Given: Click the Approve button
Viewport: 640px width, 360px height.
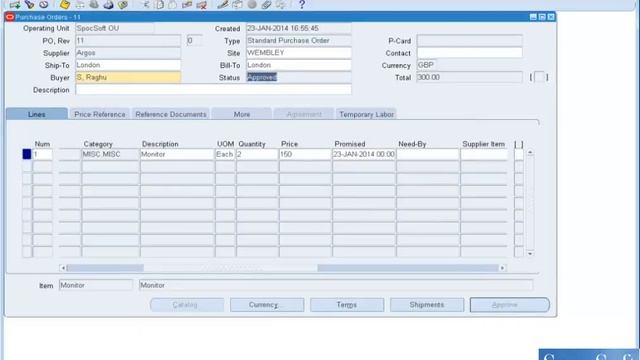Looking at the screenshot, I should [509, 305].
